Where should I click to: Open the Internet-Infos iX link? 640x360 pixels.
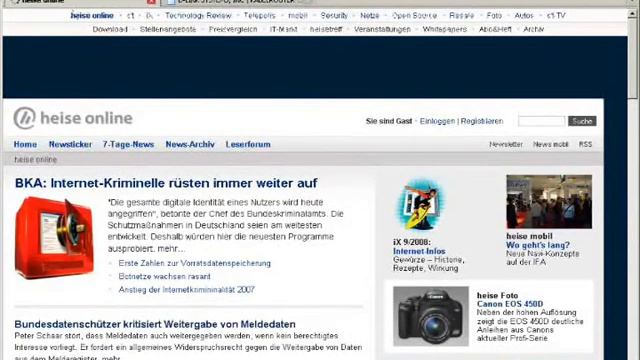(419, 251)
